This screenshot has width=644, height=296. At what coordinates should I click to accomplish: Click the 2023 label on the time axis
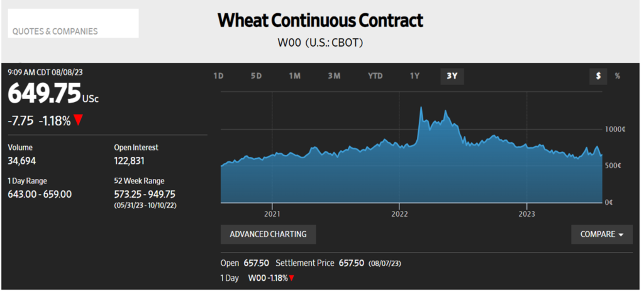tap(527, 214)
